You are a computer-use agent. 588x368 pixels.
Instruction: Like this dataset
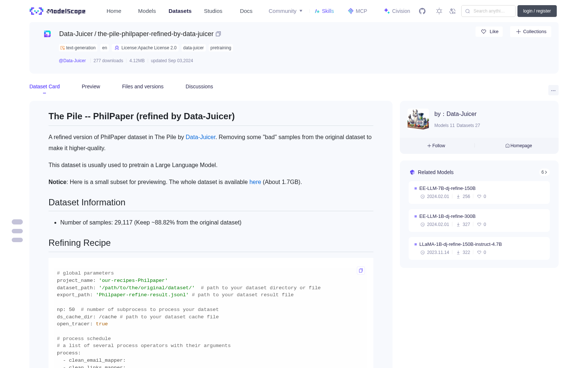coord(490,32)
